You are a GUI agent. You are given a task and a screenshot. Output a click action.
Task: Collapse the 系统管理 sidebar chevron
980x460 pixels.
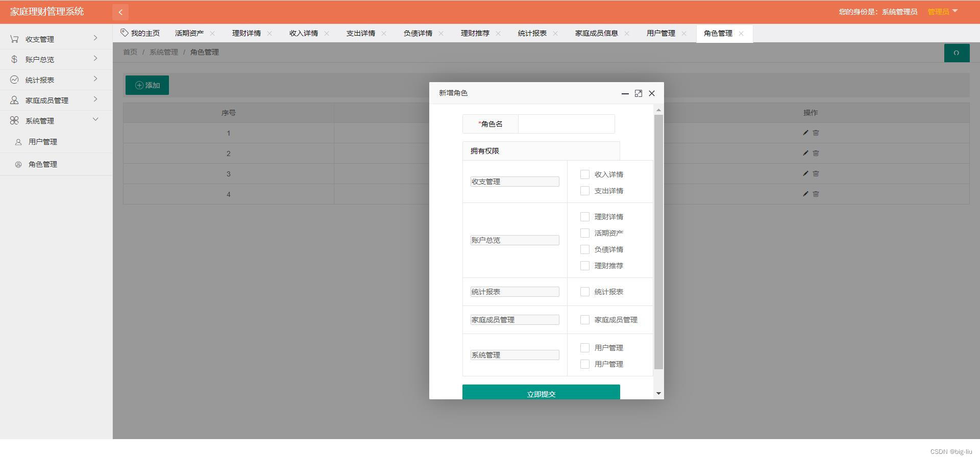click(x=95, y=120)
